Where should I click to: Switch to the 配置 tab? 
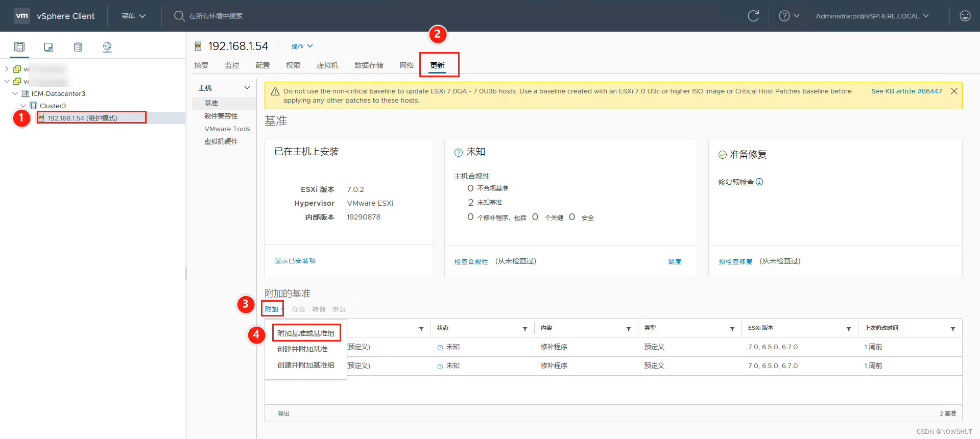[262, 65]
